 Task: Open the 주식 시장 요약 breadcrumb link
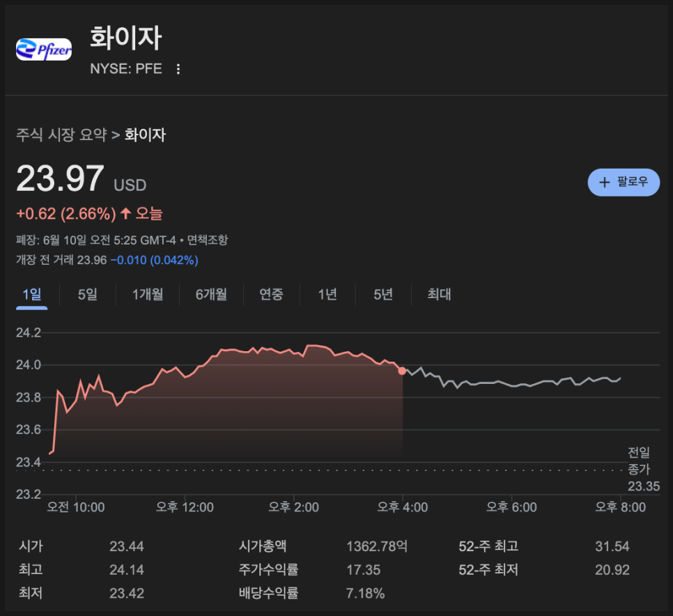coord(61,134)
